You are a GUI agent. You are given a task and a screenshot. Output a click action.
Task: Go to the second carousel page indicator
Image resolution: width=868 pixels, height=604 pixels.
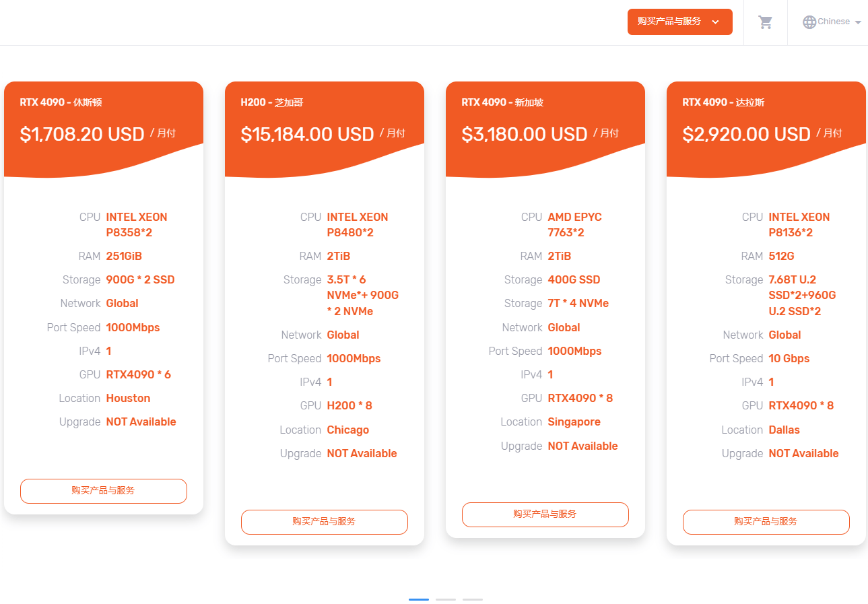446,599
